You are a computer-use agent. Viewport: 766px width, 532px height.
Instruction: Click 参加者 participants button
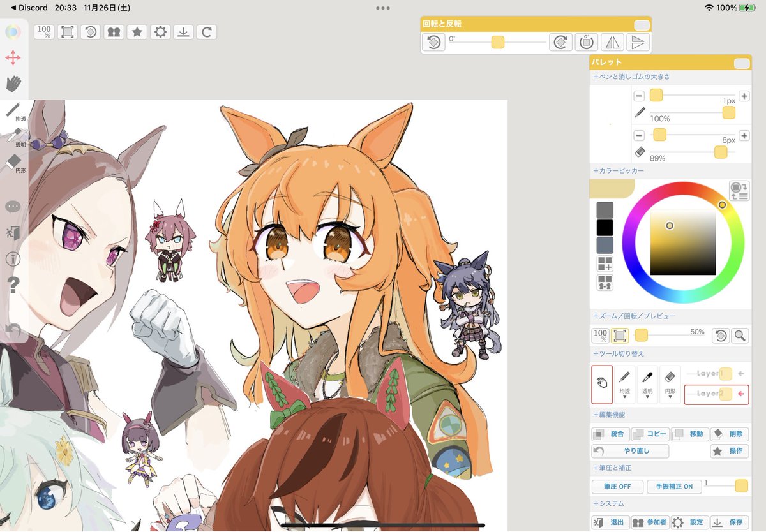coord(650,522)
